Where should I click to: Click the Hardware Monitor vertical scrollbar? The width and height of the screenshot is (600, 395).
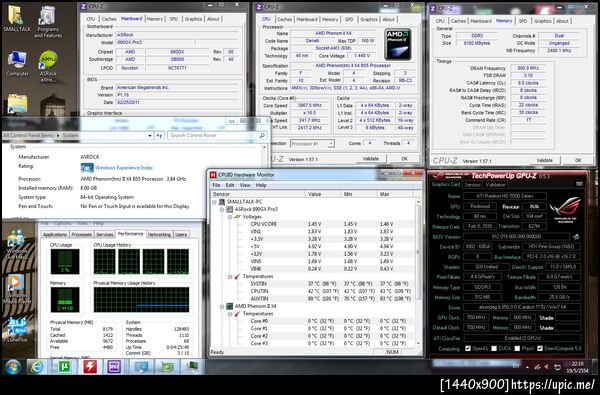tap(418, 272)
